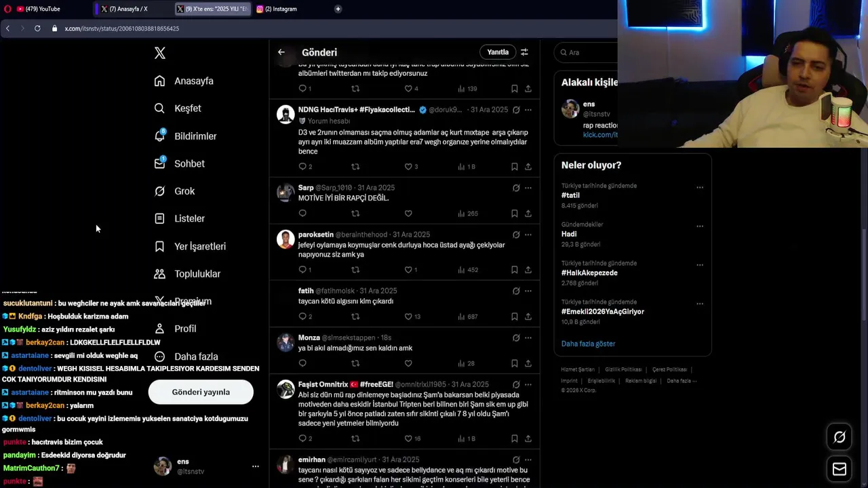This screenshot has height=488, width=868.
Task: Open Topluluklar communities
Action: click(187, 274)
